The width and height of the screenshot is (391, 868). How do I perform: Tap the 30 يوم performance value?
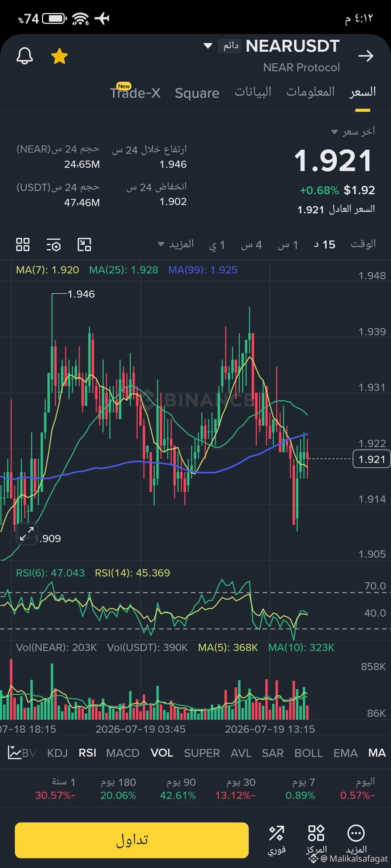(235, 795)
